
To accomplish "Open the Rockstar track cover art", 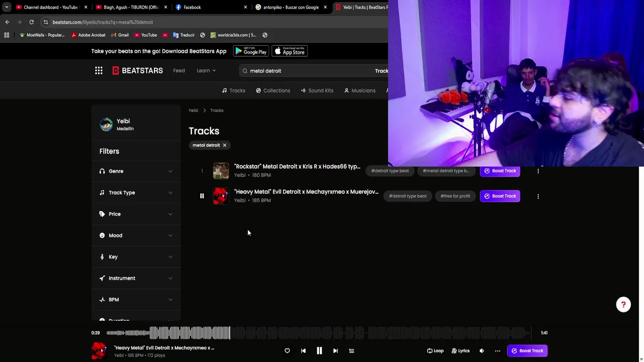I will pyautogui.click(x=221, y=171).
